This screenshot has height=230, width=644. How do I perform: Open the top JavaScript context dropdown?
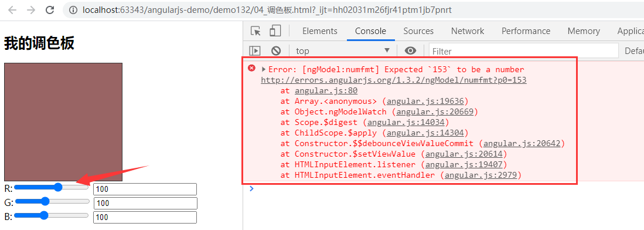(343, 50)
